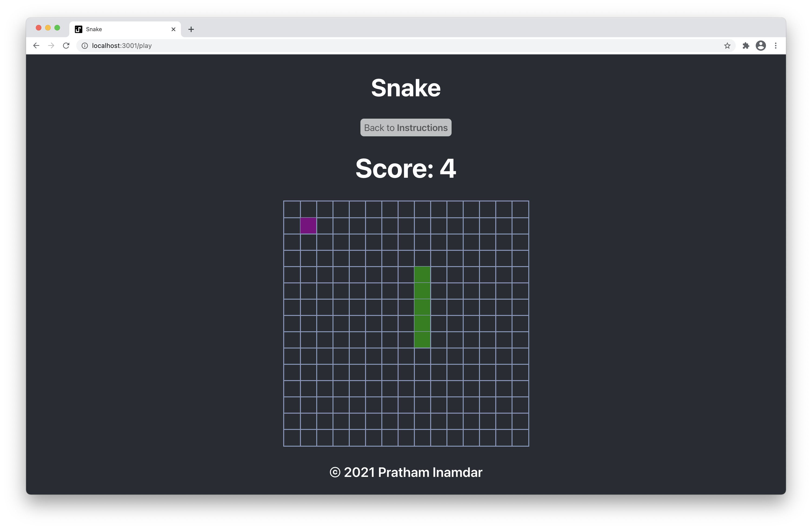This screenshot has height=529, width=812.
Task: Click the bottom green snake segment
Action: pyautogui.click(x=422, y=340)
